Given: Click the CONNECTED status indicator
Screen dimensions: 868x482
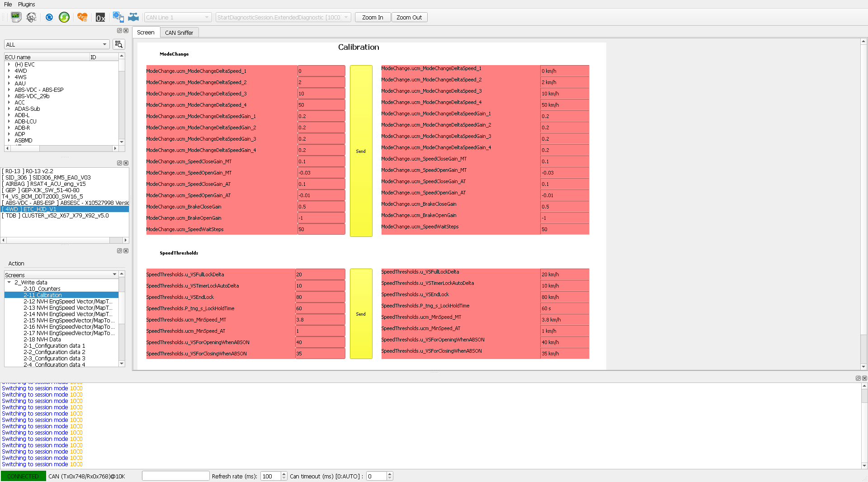Looking at the screenshot, I should pyautogui.click(x=23, y=476).
